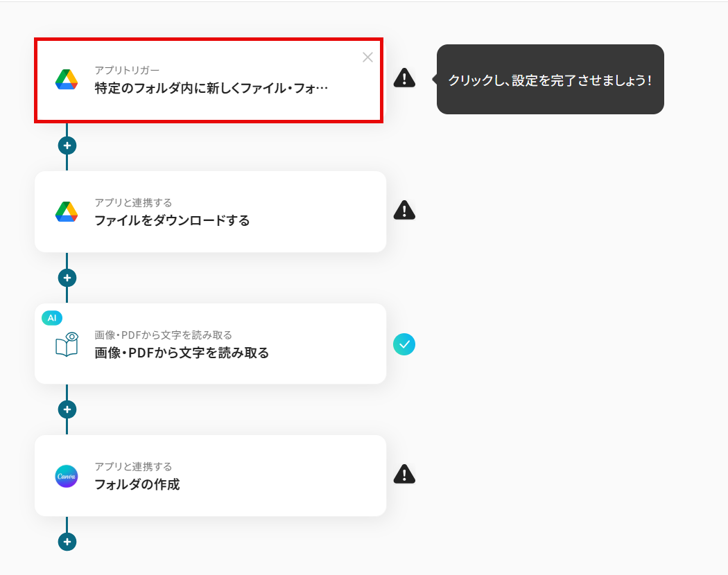Viewport: 728px width, 575px height.
Task: Click warning icon beside the trigger card
Action: pyautogui.click(x=404, y=78)
